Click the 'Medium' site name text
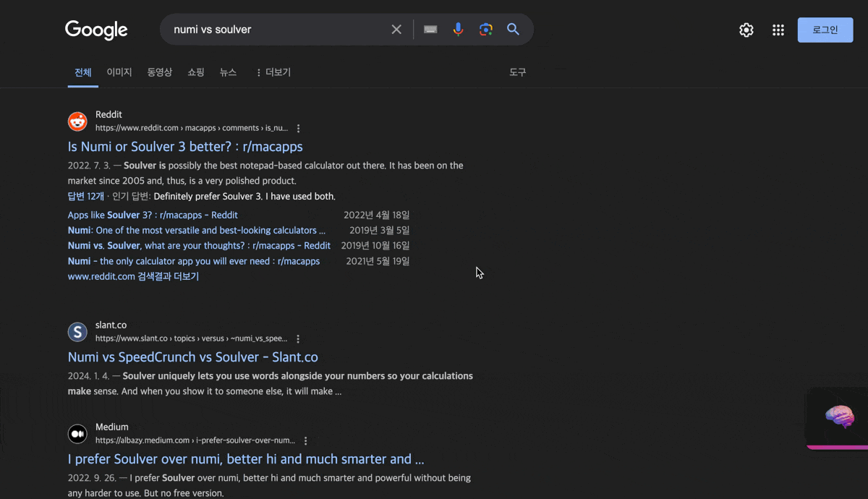This screenshot has width=868, height=499. coord(112,427)
